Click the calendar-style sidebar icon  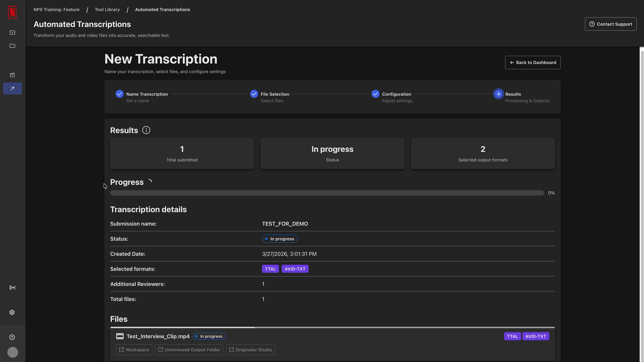[12, 75]
